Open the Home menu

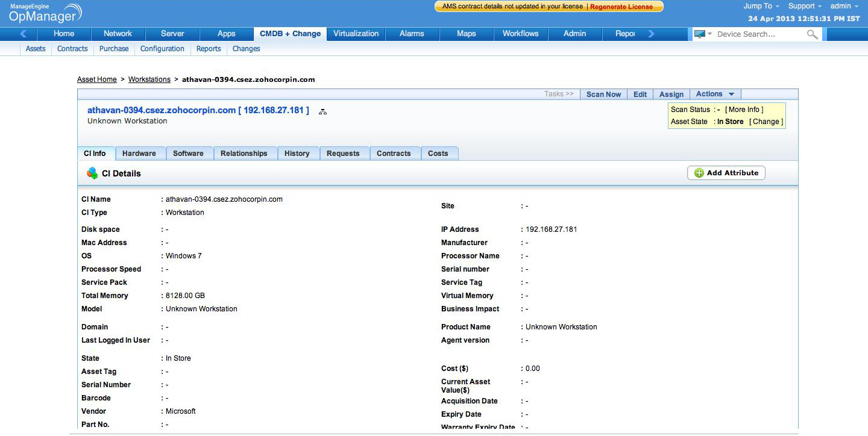tap(64, 34)
